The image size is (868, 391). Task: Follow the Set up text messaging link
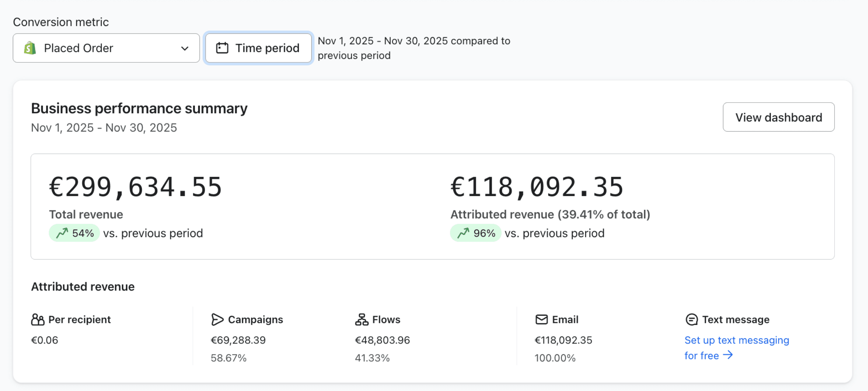coord(736,340)
